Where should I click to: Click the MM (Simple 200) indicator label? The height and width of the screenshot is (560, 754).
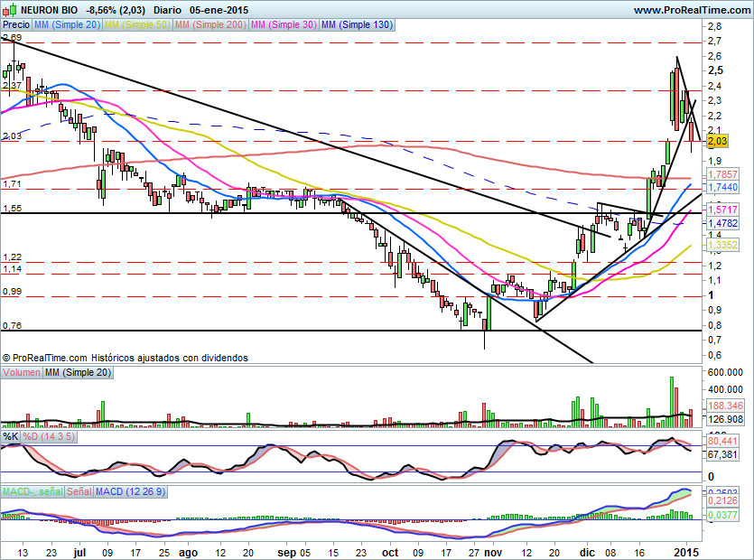(x=212, y=25)
